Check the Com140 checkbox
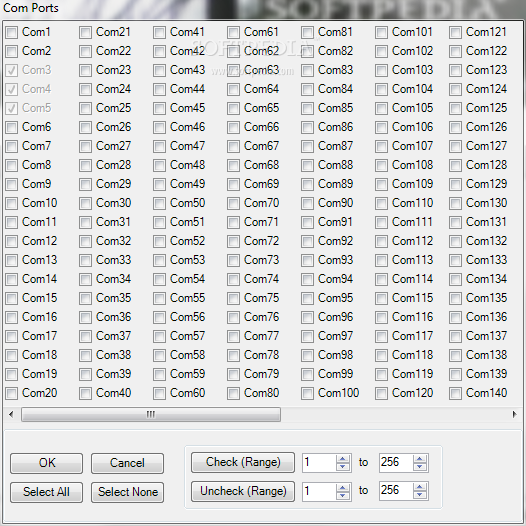Screen dimensions: 526x526 tap(456, 393)
